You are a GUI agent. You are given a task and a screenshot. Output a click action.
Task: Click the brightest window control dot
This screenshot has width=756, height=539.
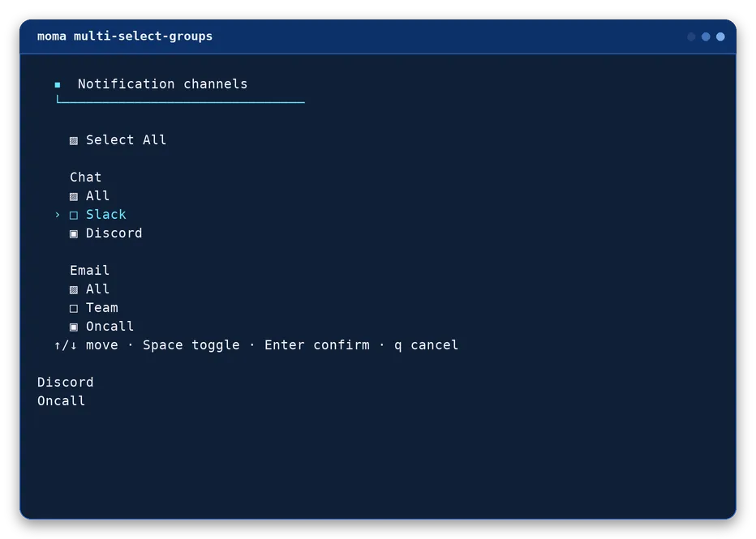click(720, 36)
